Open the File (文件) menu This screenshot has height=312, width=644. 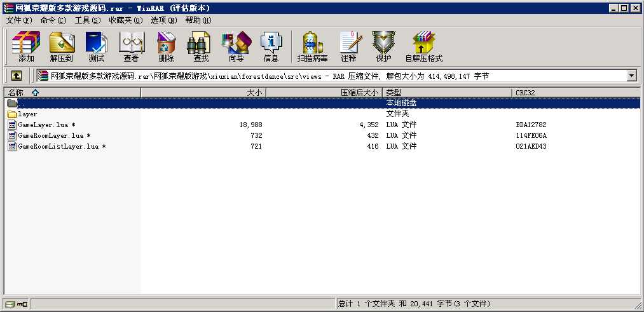pos(19,20)
